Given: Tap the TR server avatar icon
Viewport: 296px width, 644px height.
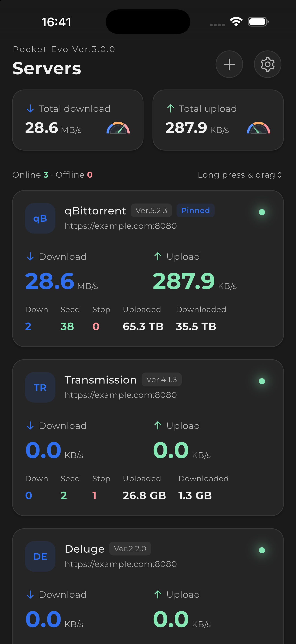Looking at the screenshot, I should tap(40, 387).
